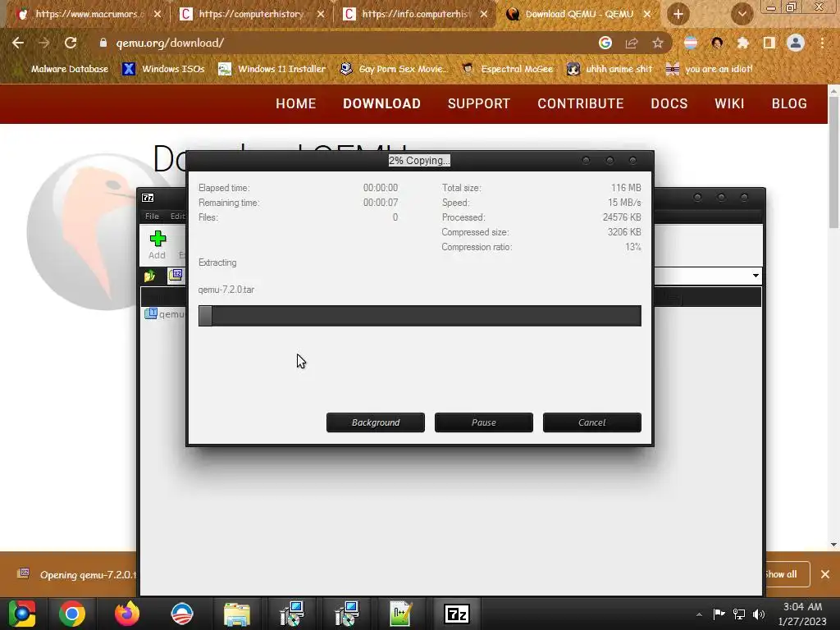Reload the page
The width and height of the screenshot is (840, 630).
pyautogui.click(x=71, y=43)
